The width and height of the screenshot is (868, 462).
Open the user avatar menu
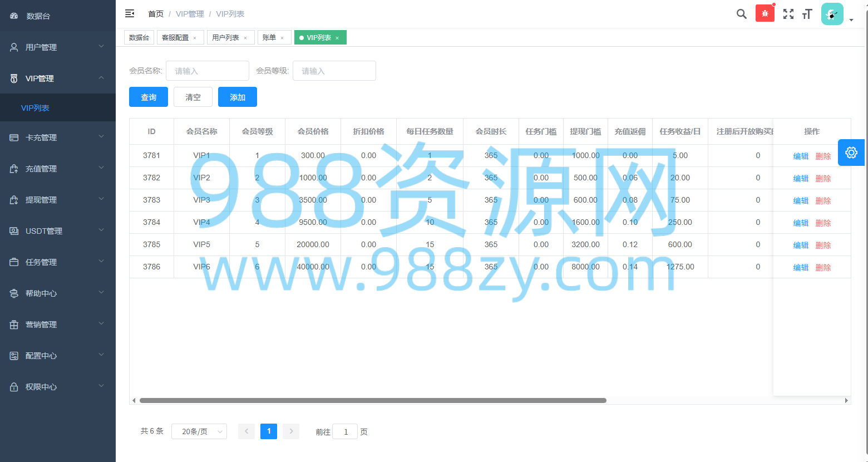pos(832,14)
